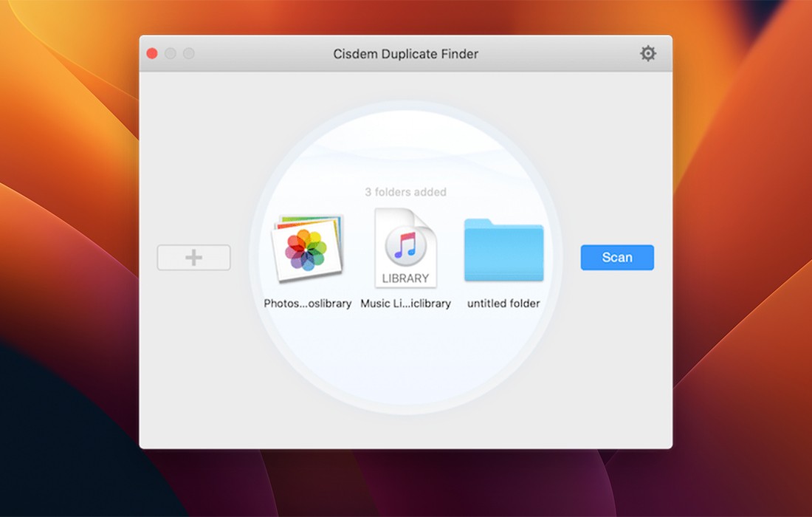
Task: Click the "Cisdem Duplicate Finder" window title
Action: coord(405,54)
